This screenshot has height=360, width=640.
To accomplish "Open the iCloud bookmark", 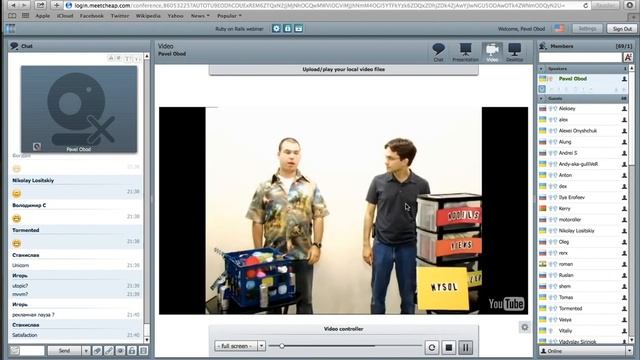I will tap(65, 16).
